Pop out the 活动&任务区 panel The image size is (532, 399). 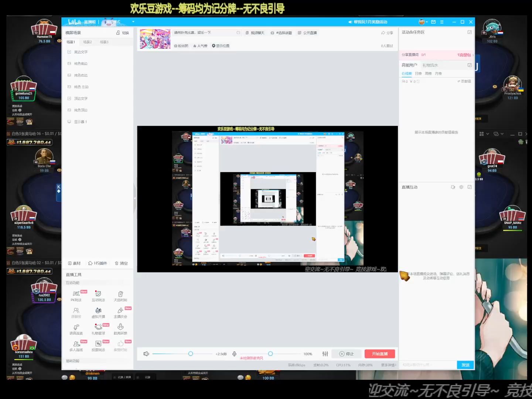(x=470, y=32)
